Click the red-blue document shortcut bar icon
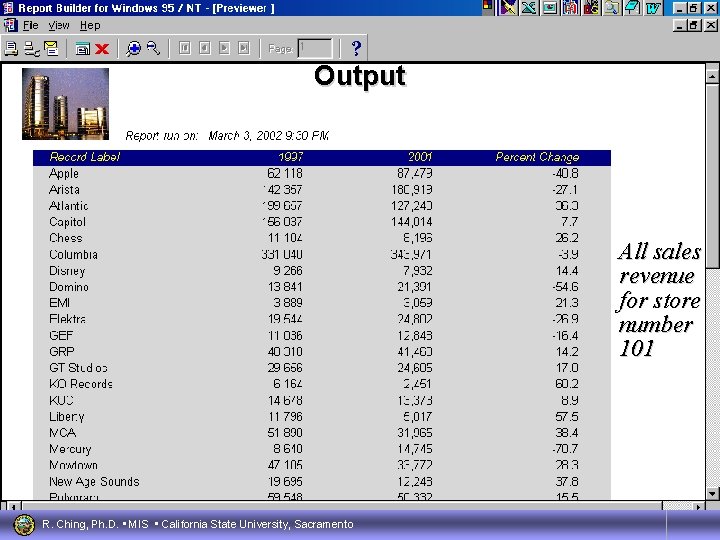Screen dimensions: 720x540 pyautogui.click(x=570, y=7)
